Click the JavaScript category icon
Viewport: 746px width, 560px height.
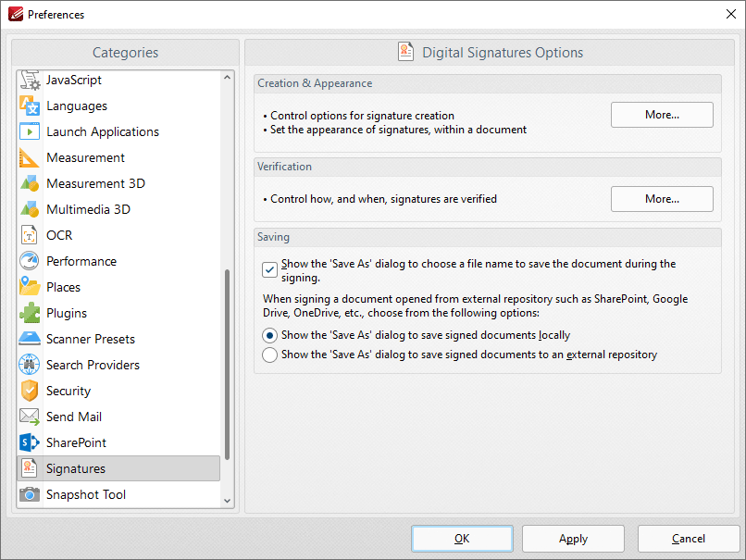click(x=30, y=80)
